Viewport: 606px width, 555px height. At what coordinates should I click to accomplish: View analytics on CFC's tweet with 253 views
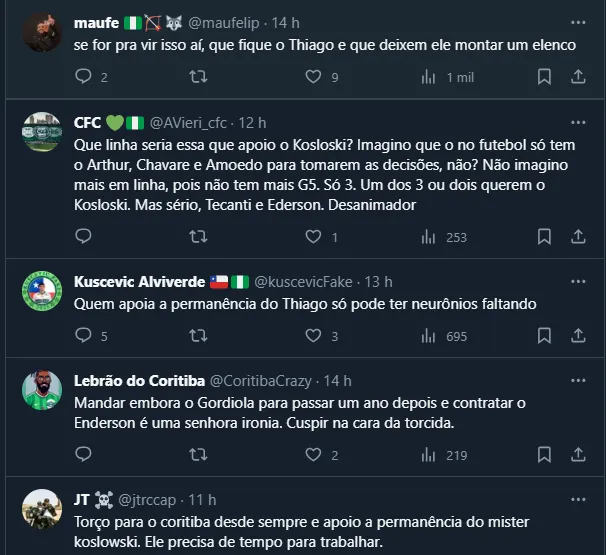(429, 237)
